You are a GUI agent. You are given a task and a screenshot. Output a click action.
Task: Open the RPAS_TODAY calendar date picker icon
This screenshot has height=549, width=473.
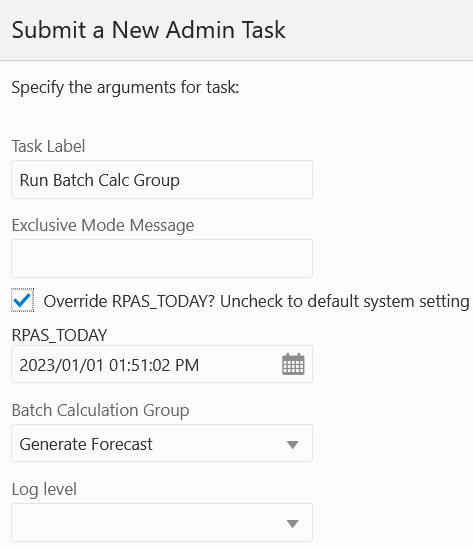pyautogui.click(x=293, y=364)
